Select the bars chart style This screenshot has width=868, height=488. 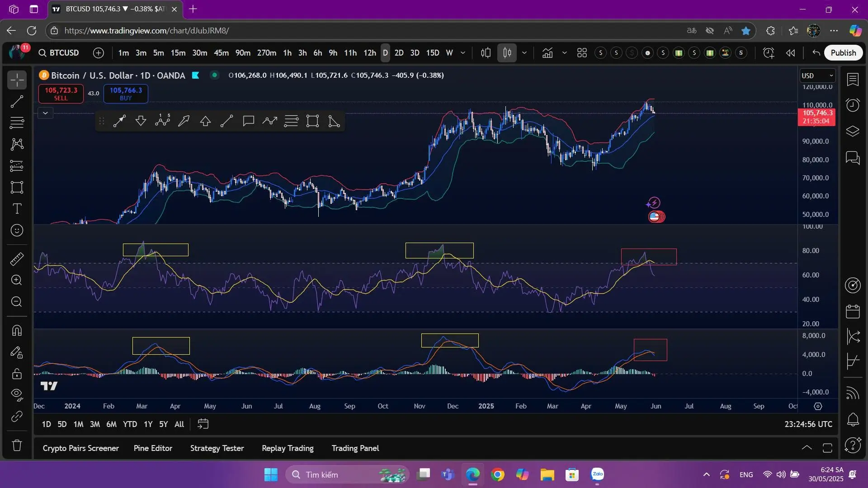point(486,53)
